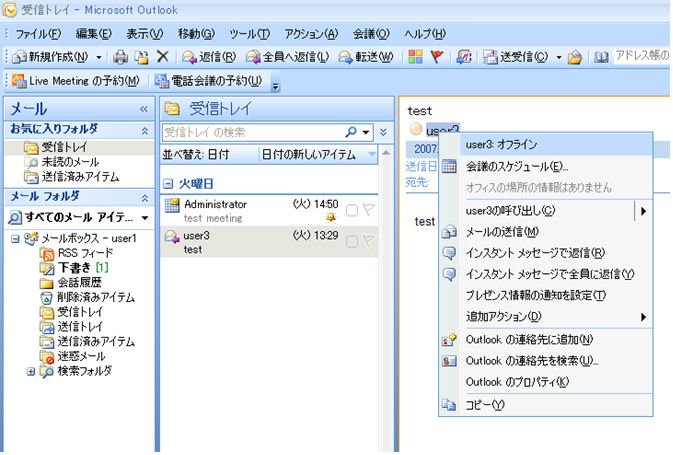The image size is (673, 455).
Task: Flag the Administrator test meeting message
Action: [x=368, y=210]
